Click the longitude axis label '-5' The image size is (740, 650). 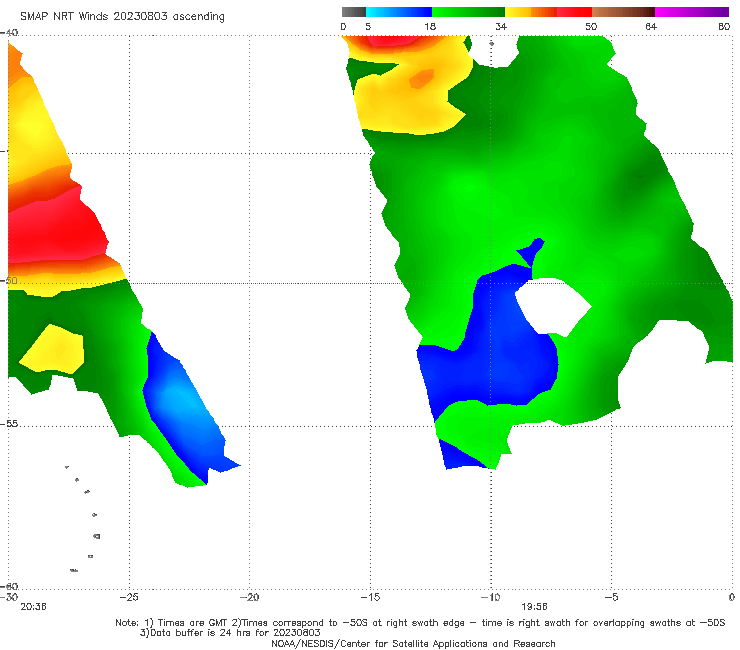[x=611, y=597]
